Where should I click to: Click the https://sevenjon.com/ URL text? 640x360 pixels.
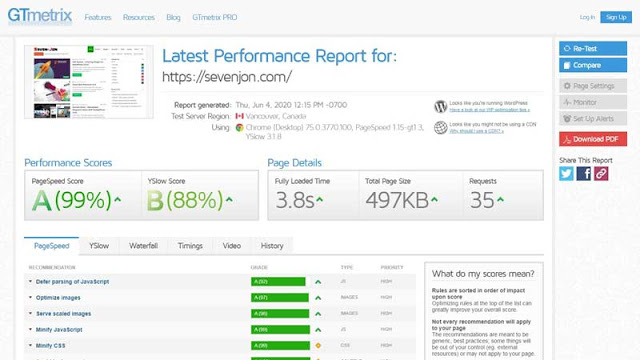coord(227,77)
